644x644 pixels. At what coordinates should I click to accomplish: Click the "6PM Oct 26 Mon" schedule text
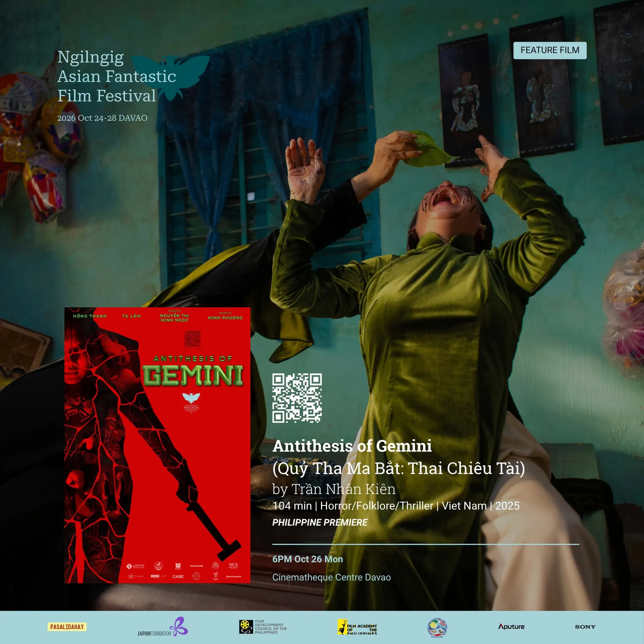pyautogui.click(x=308, y=559)
